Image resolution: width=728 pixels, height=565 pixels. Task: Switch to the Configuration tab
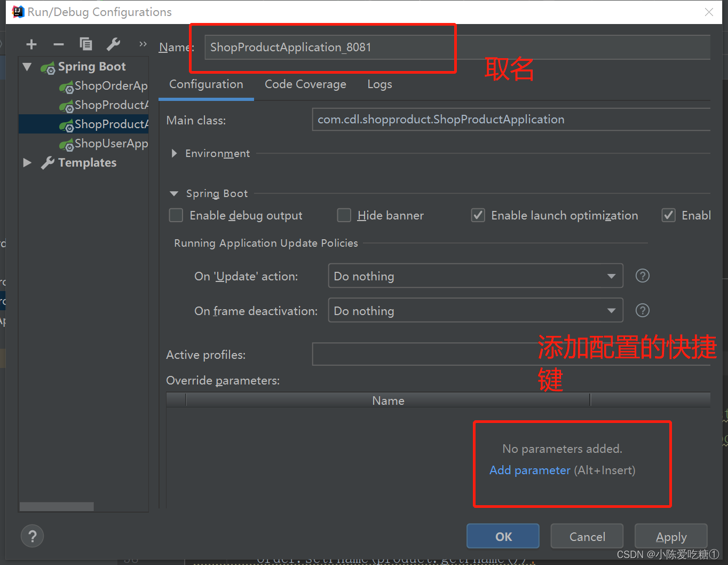point(206,84)
